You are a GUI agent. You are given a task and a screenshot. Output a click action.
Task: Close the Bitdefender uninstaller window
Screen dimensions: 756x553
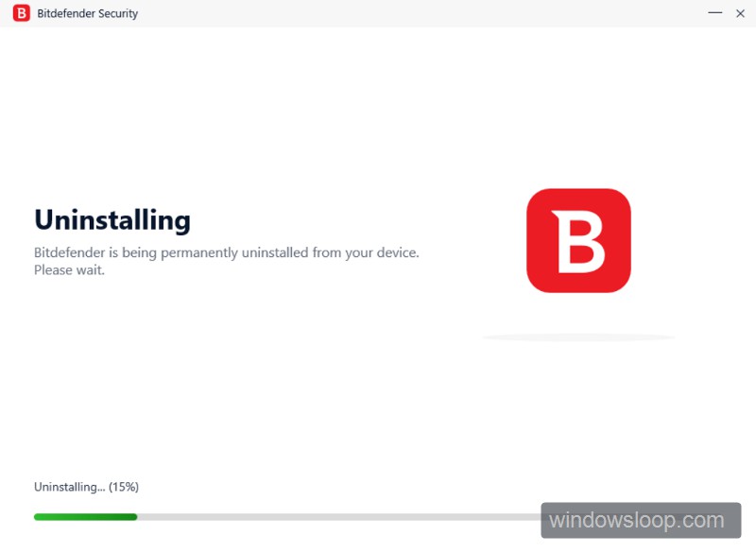pyautogui.click(x=742, y=13)
